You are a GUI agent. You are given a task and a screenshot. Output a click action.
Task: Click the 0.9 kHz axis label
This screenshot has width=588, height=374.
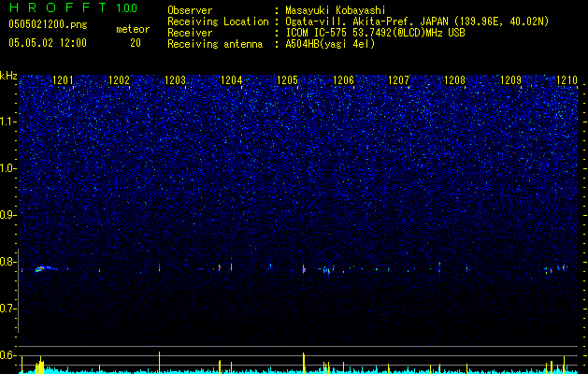point(8,215)
